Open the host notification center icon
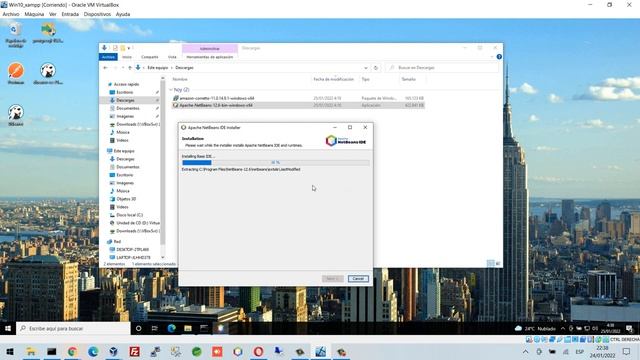Image resolution: width=640 pixels, height=360 pixels. tap(627, 351)
